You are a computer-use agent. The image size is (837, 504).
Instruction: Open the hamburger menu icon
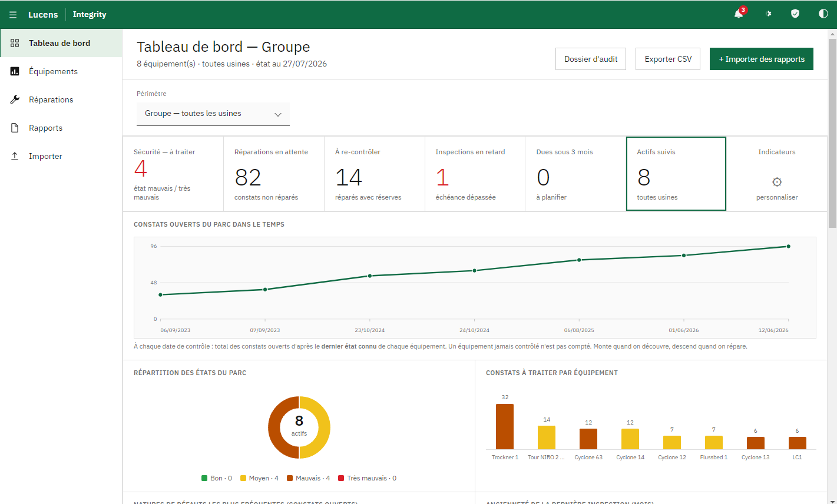point(13,15)
